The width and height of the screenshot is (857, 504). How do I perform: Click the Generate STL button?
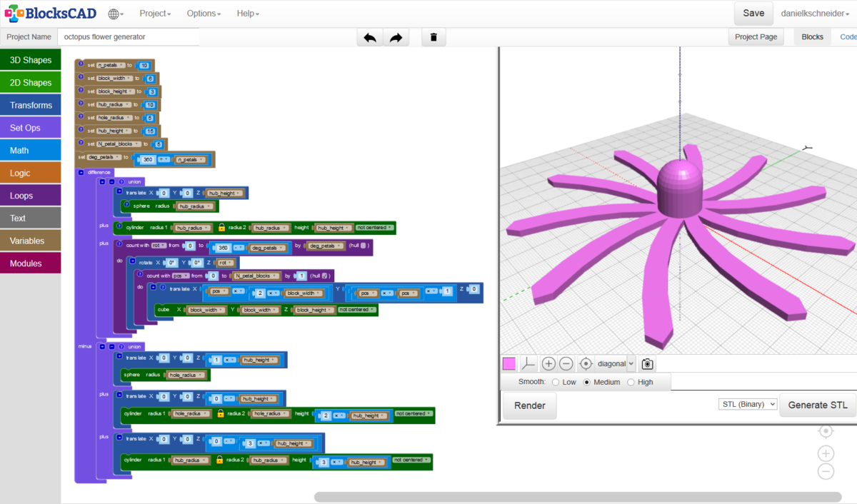coord(818,405)
